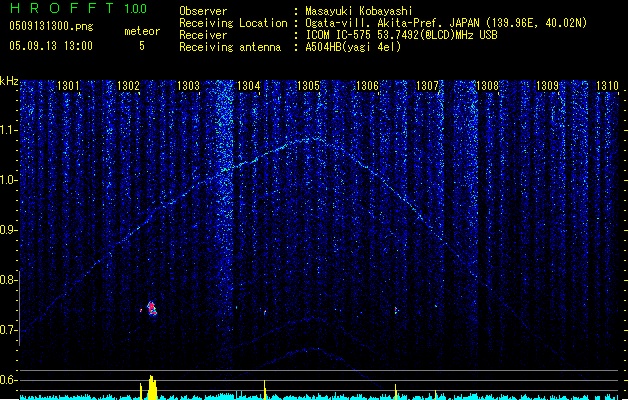
Task: Click the yellow power spike just after 1304
Action: [265, 390]
